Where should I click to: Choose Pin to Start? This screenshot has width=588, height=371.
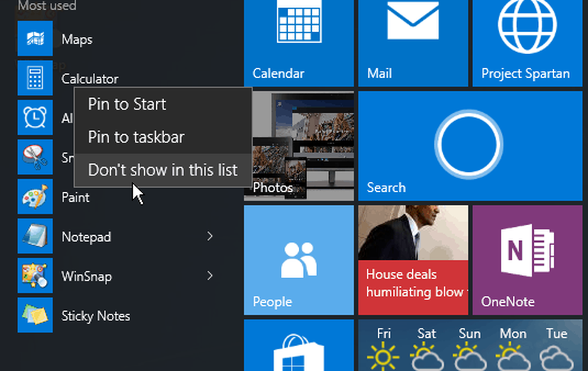click(x=163, y=104)
